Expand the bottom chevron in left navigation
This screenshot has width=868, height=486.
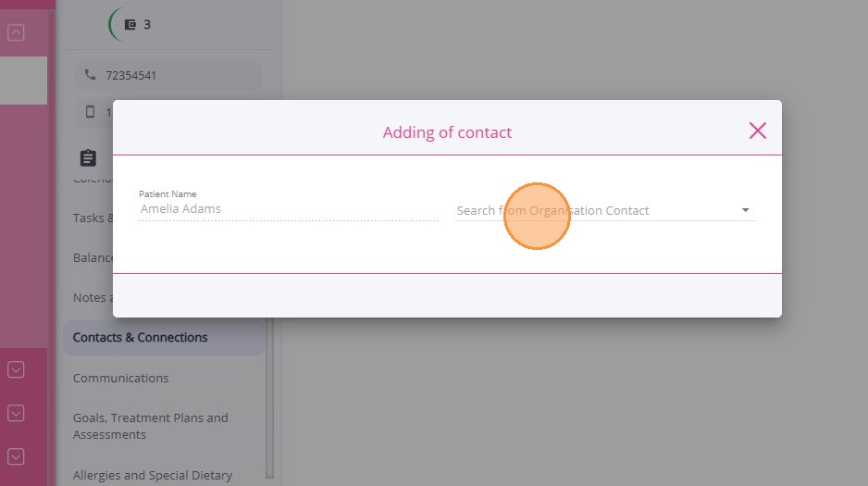coord(16,456)
